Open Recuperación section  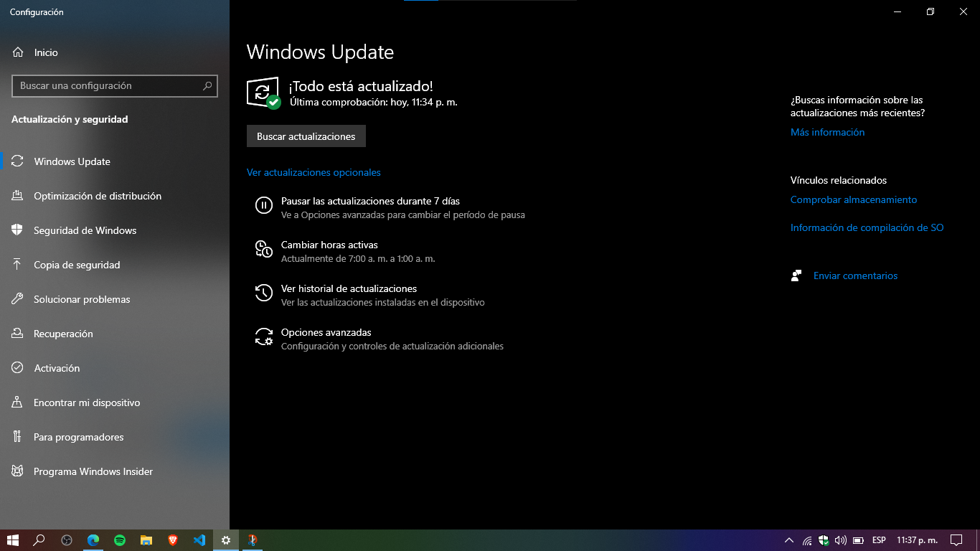point(115,334)
